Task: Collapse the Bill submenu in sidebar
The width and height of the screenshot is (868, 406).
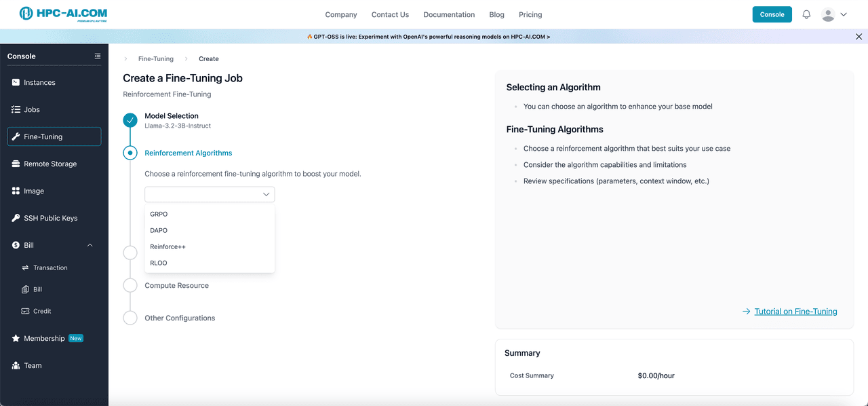Action: click(90, 246)
